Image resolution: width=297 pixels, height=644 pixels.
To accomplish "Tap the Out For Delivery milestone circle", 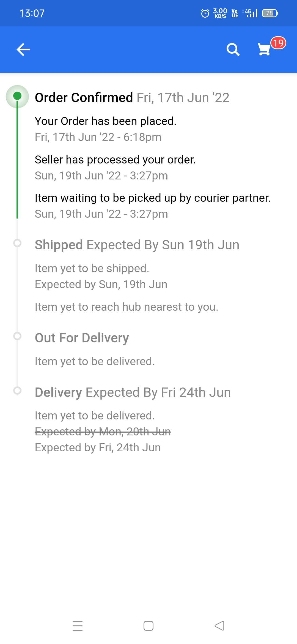I will pos(17,336).
